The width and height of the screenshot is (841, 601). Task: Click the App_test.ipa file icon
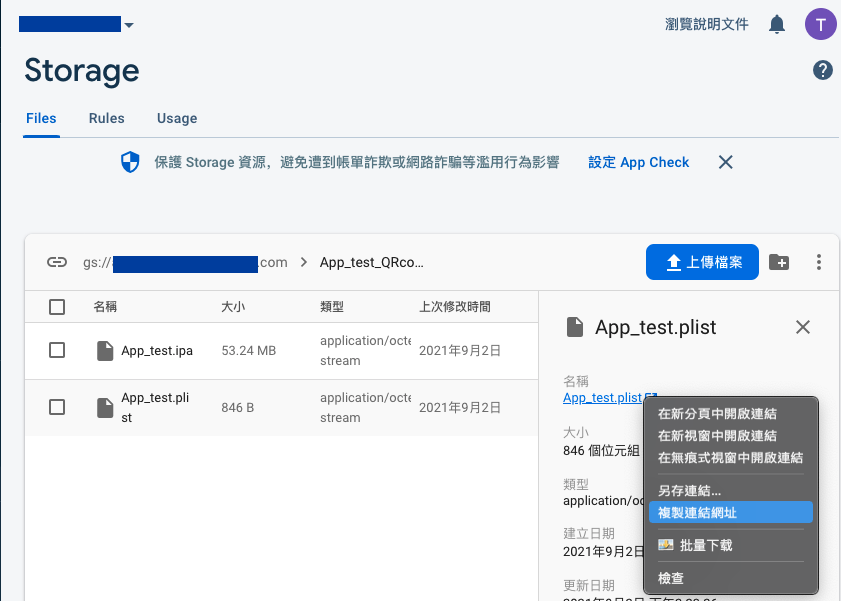105,351
